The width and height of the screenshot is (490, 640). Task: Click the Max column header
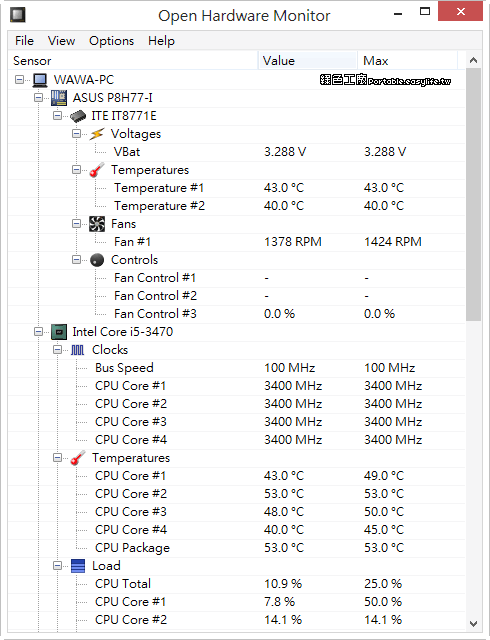click(x=408, y=61)
